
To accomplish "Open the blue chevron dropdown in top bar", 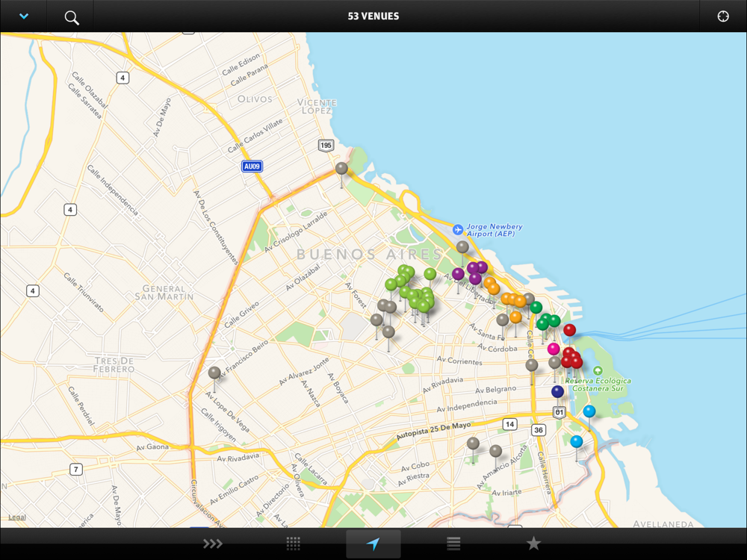I will 24,16.
